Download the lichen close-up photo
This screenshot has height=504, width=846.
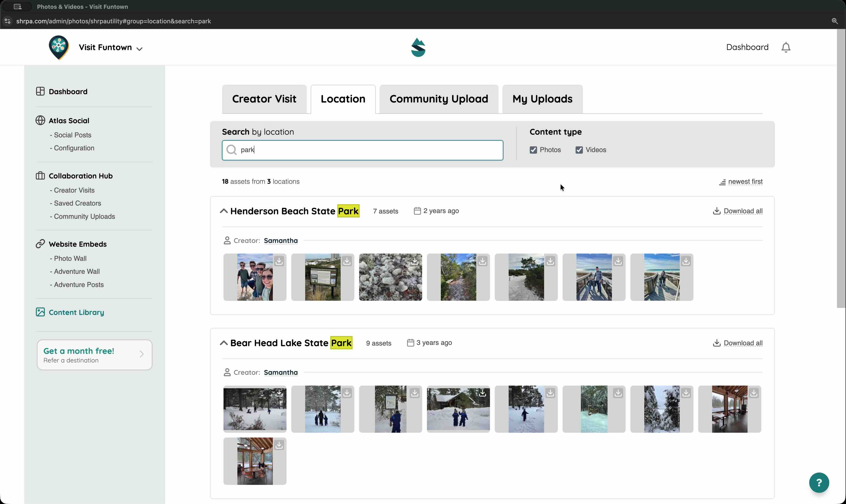pyautogui.click(x=414, y=261)
